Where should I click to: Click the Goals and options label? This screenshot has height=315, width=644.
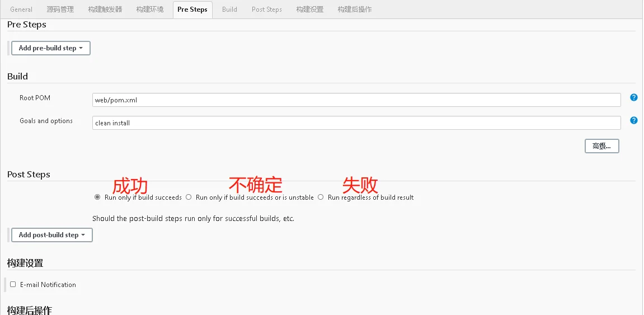(x=46, y=121)
